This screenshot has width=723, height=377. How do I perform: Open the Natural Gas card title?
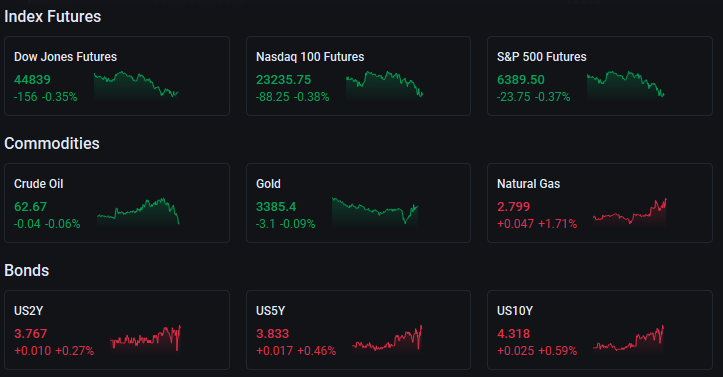pyautogui.click(x=528, y=184)
